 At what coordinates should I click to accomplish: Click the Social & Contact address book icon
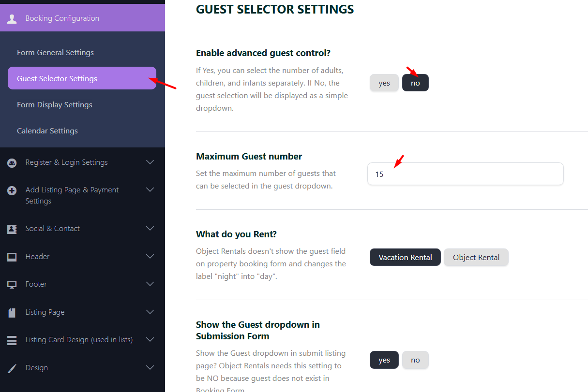pos(12,229)
